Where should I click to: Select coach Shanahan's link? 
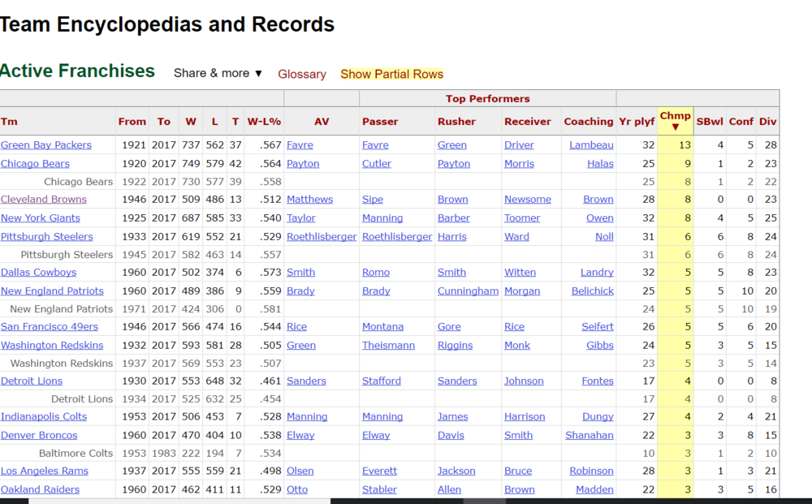click(590, 435)
